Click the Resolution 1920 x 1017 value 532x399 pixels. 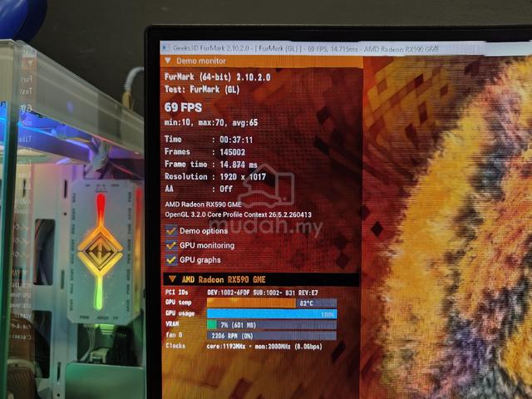(243, 177)
